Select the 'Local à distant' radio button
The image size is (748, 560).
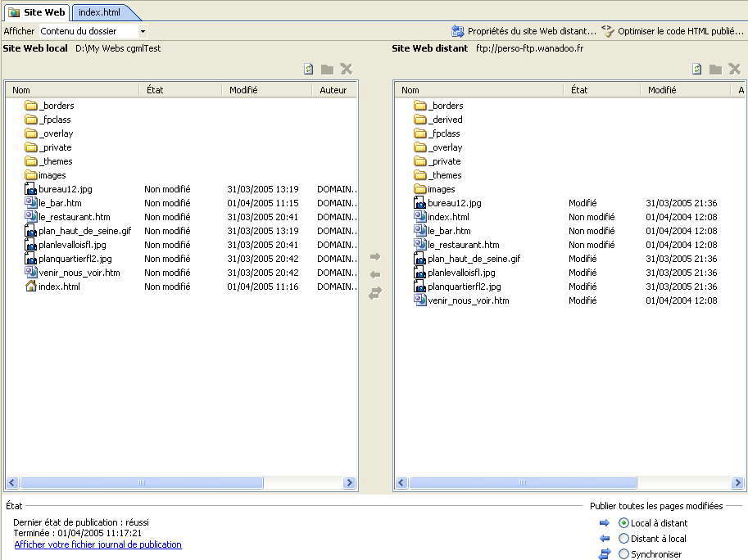624,523
